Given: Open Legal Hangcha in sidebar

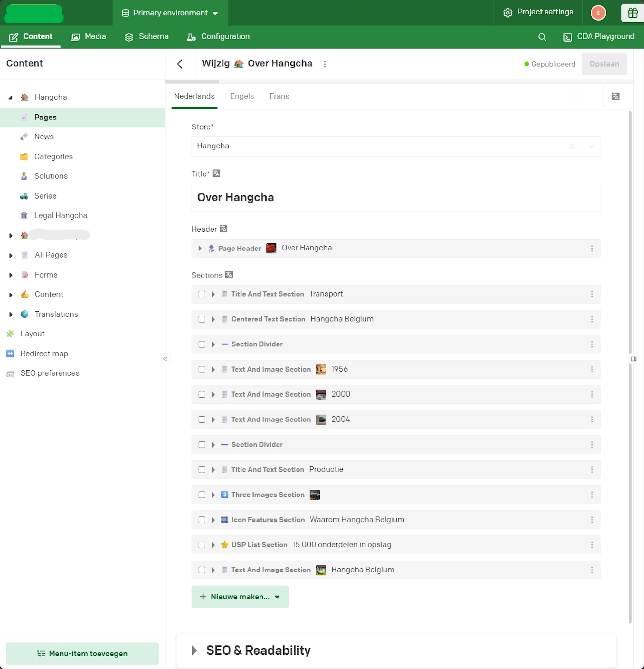Looking at the screenshot, I should (61, 216).
